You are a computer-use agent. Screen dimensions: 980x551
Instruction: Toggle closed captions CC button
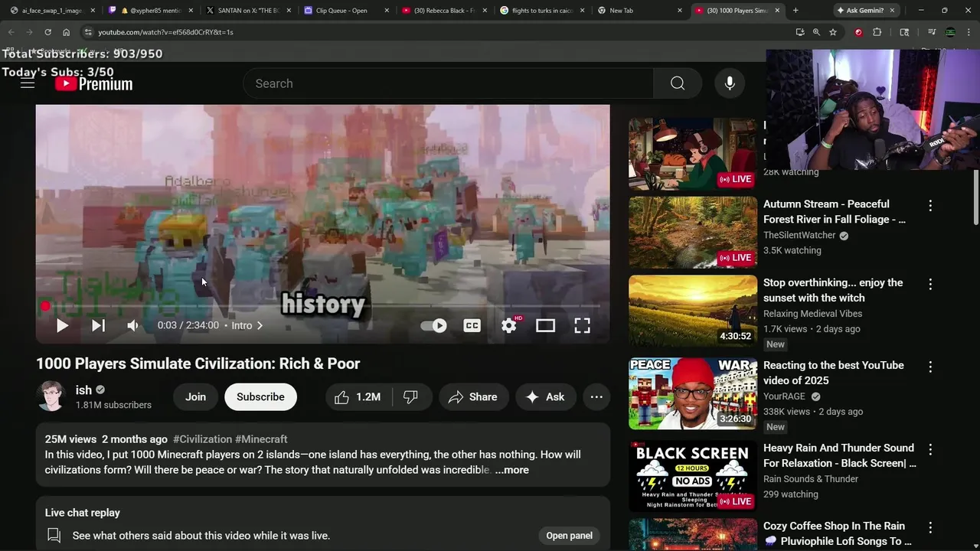[472, 325]
